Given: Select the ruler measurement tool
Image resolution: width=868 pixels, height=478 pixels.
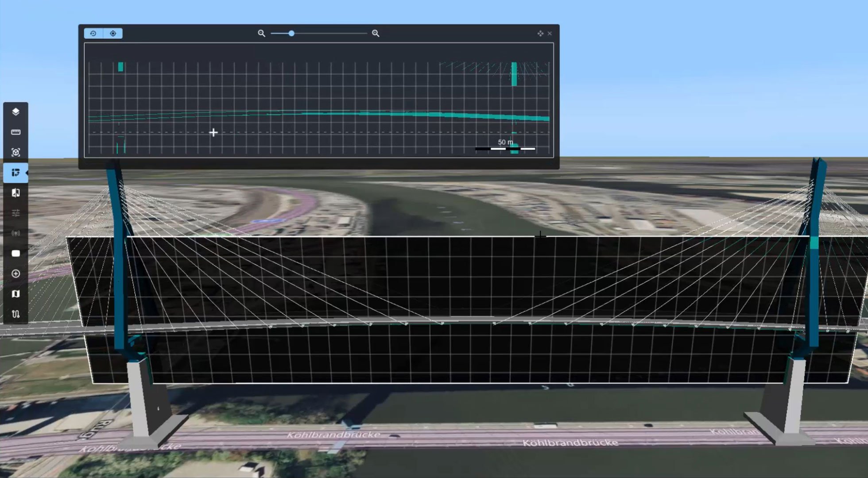Looking at the screenshot, I should pyautogui.click(x=15, y=132).
